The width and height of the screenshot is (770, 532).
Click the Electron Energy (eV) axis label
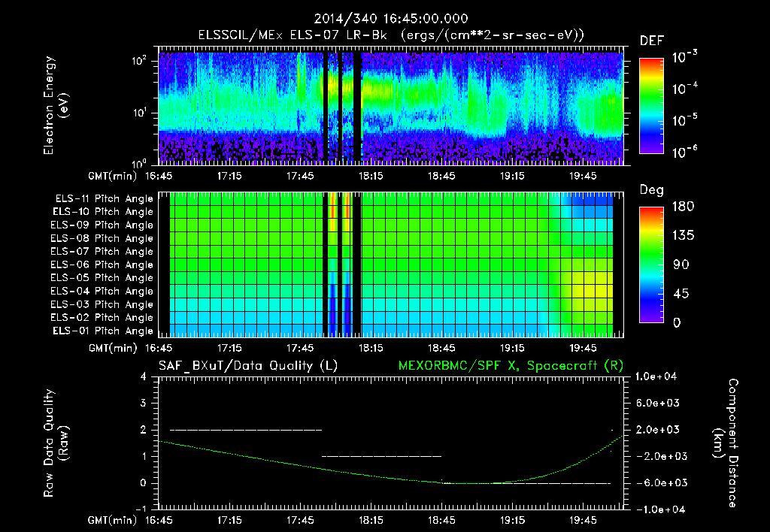tap(56, 105)
